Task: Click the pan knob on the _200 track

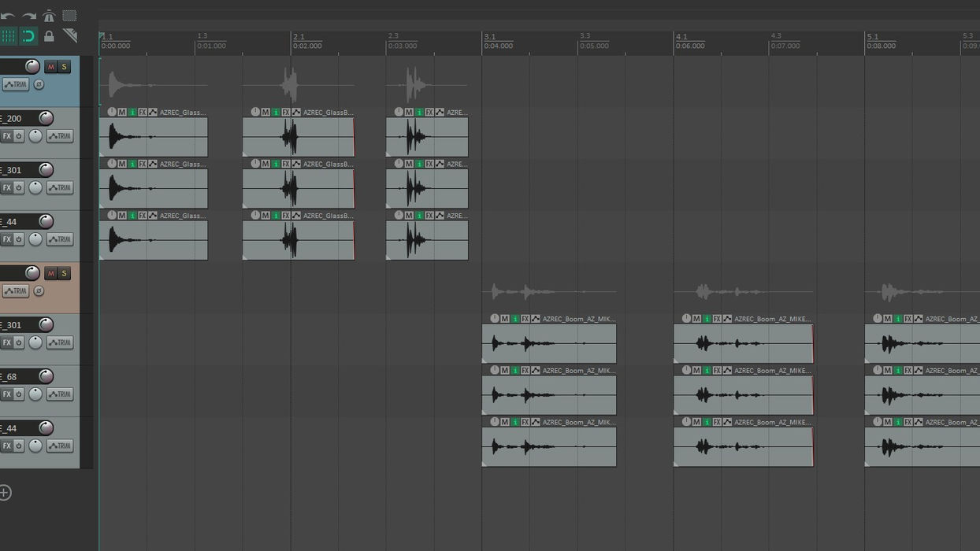Action: (x=35, y=136)
